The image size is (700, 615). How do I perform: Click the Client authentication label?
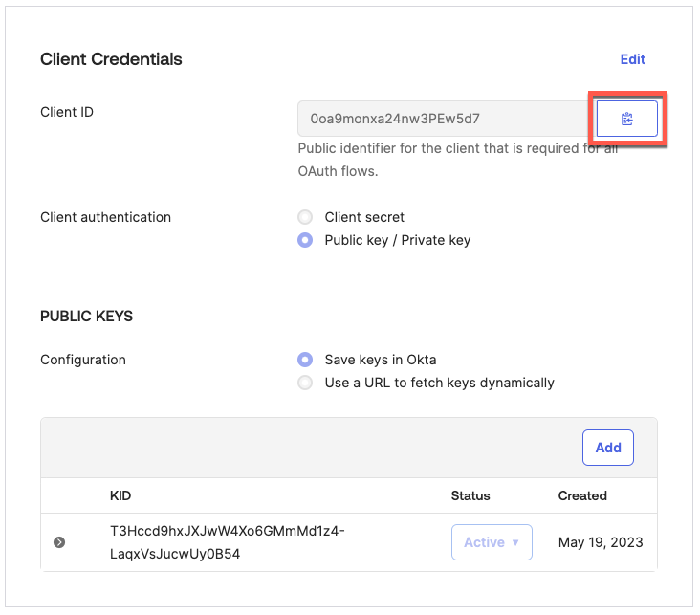click(105, 217)
